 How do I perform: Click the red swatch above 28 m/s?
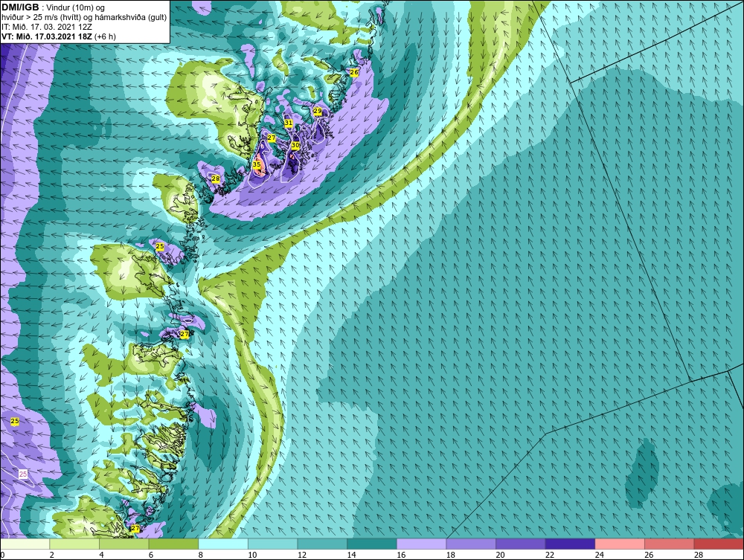(719, 544)
